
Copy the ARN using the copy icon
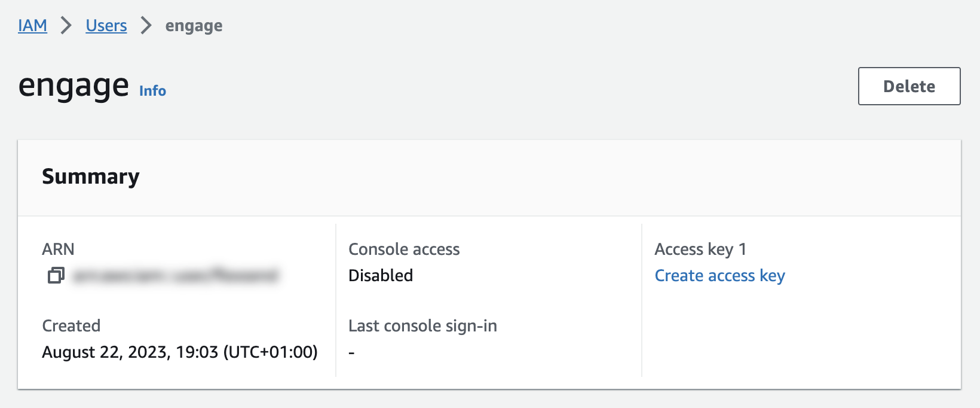click(56, 275)
